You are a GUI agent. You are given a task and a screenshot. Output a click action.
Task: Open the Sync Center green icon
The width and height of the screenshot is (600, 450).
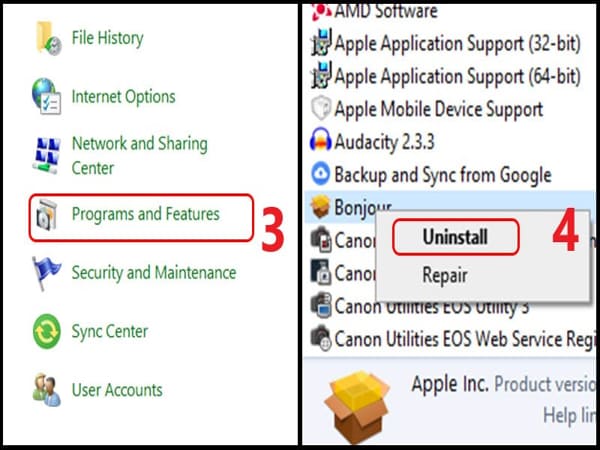click(x=47, y=331)
